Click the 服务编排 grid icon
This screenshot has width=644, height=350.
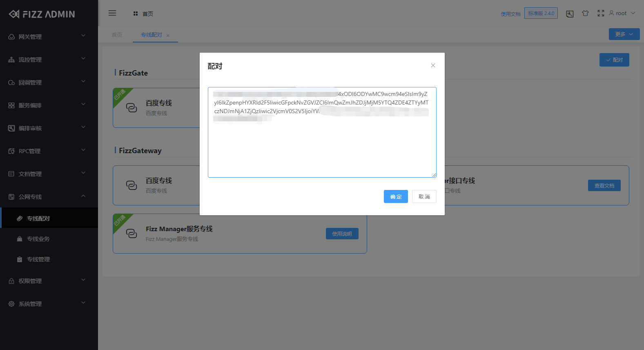tap(11, 105)
